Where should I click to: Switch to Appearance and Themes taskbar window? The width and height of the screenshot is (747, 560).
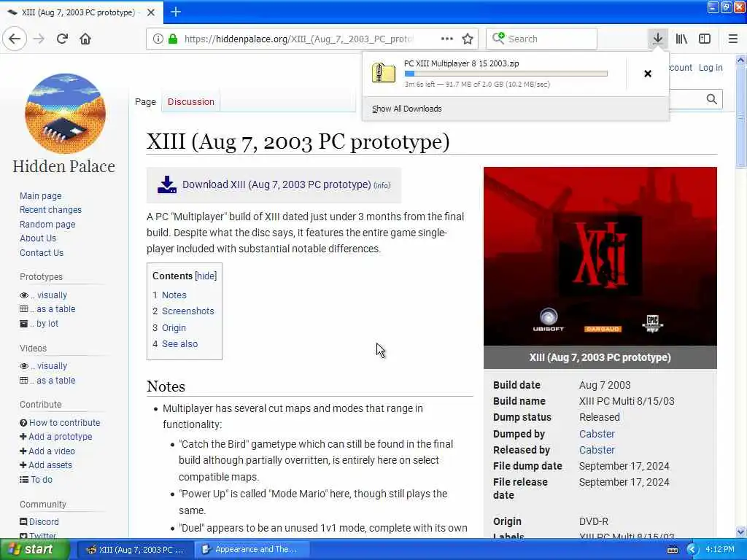252,550
